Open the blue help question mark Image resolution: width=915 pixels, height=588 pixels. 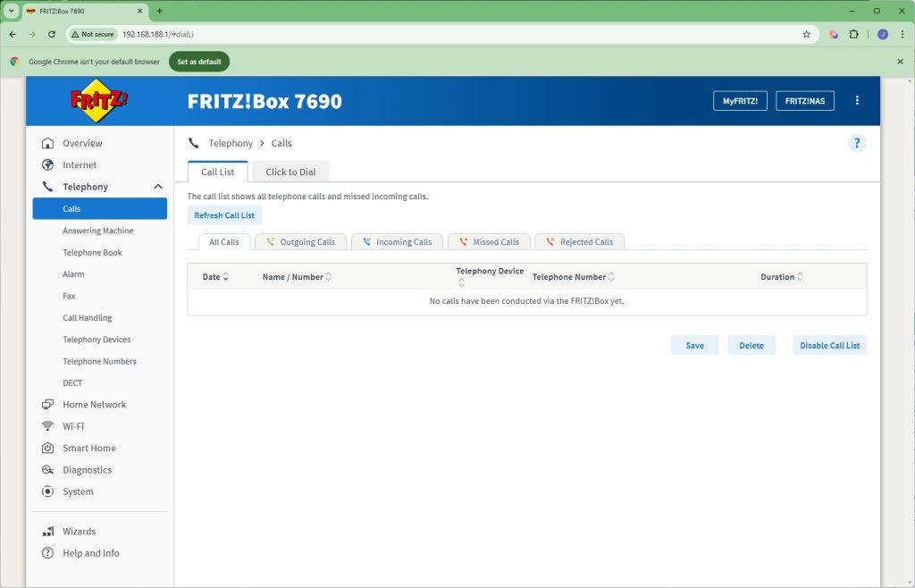pos(857,143)
